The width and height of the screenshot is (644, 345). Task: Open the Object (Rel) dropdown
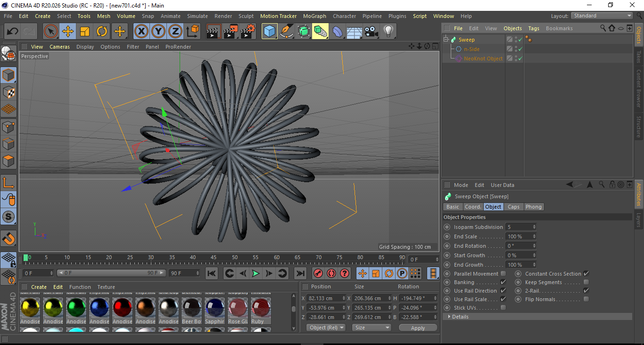point(326,328)
